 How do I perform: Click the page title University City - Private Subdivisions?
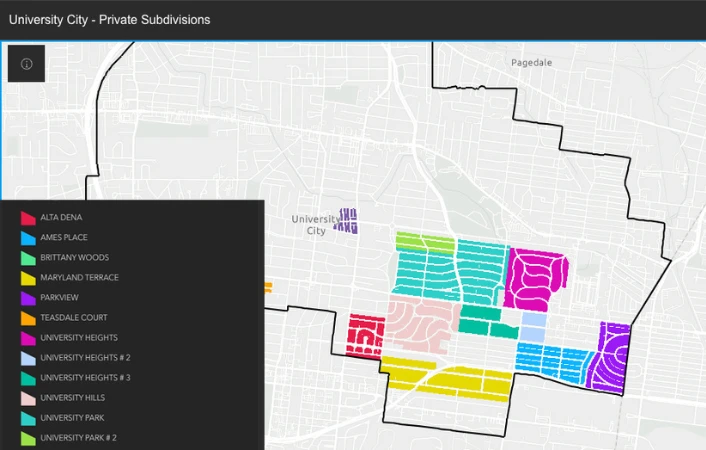click(109, 20)
